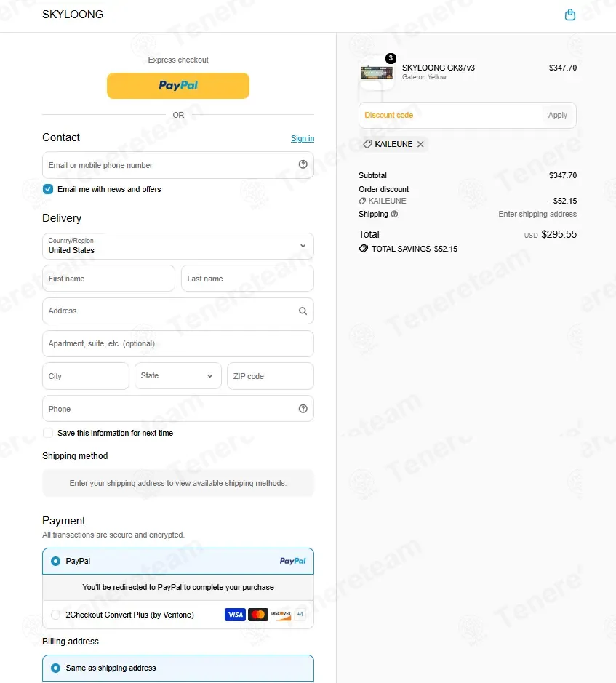Click the help icon in email field
The width and height of the screenshot is (616, 683).
click(303, 164)
